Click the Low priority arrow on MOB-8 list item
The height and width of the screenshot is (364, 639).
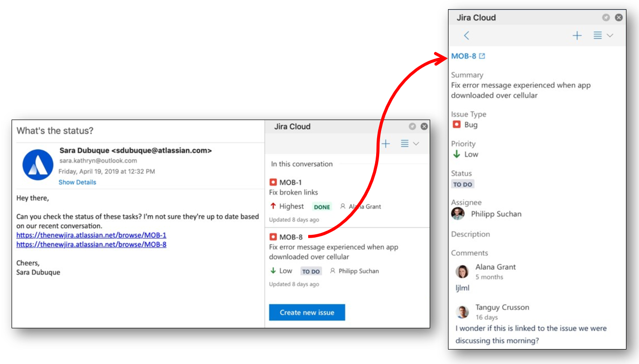point(273,270)
